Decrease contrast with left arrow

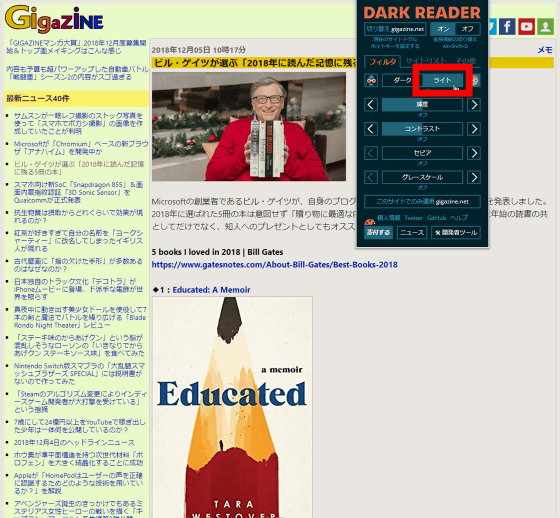click(371, 129)
